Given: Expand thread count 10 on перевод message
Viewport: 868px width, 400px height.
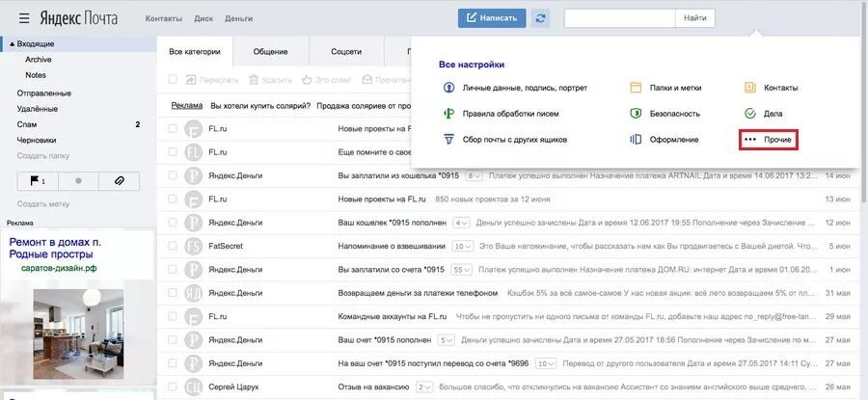Looking at the screenshot, I should point(546,364).
